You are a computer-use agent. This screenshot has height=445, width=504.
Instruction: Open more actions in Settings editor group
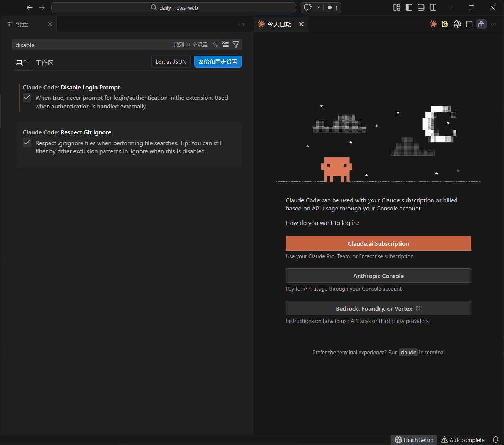(x=242, y=24)
